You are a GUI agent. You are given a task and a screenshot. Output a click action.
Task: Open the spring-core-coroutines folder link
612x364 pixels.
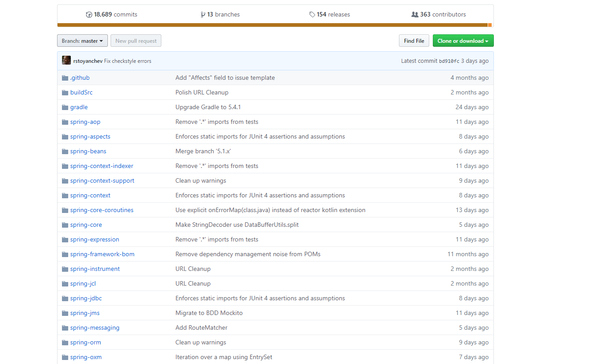[102, 210]
